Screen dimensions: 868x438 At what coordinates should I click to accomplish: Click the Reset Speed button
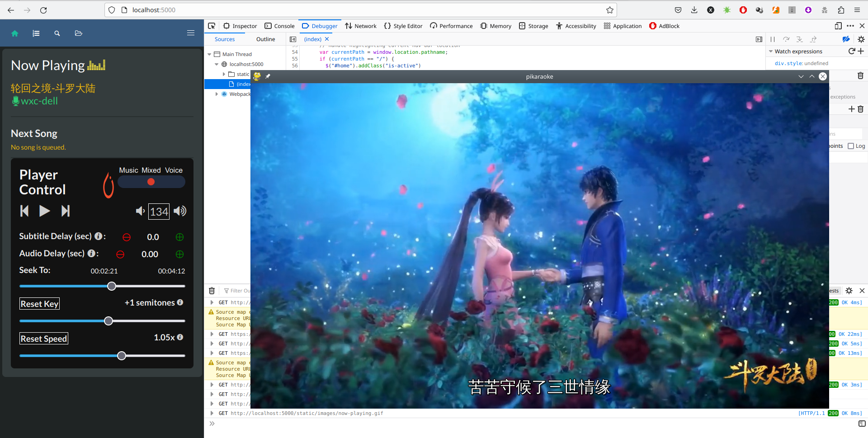click(x=44, y=339)
